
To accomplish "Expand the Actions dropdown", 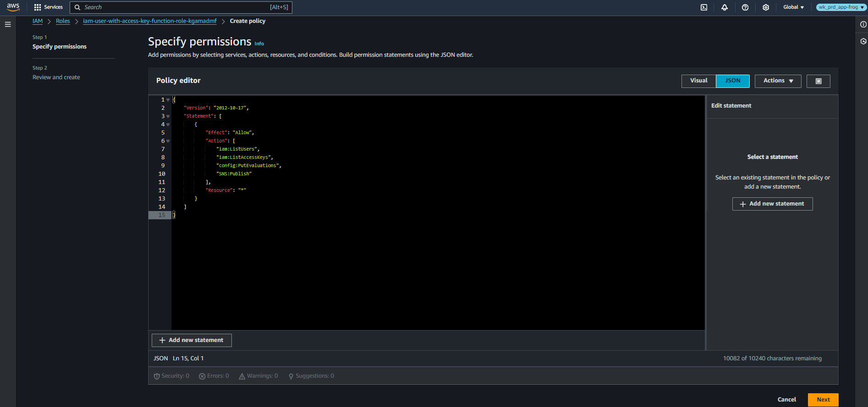I will 778,81.
